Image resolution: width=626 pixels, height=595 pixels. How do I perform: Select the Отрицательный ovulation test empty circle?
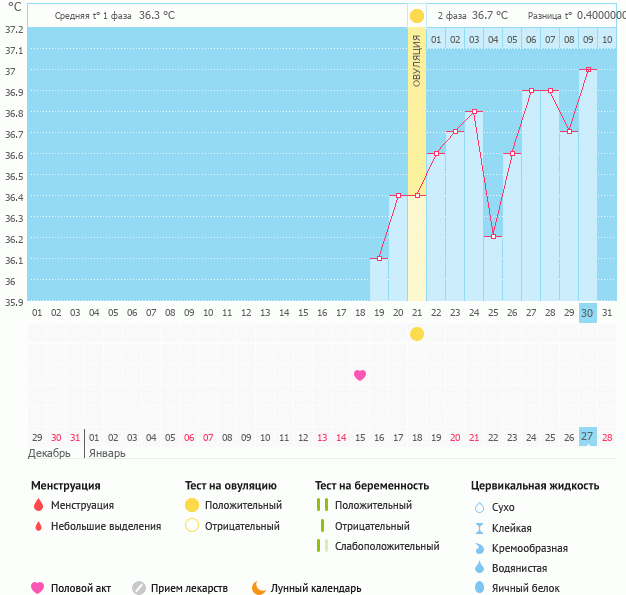[x=192, y=526]
